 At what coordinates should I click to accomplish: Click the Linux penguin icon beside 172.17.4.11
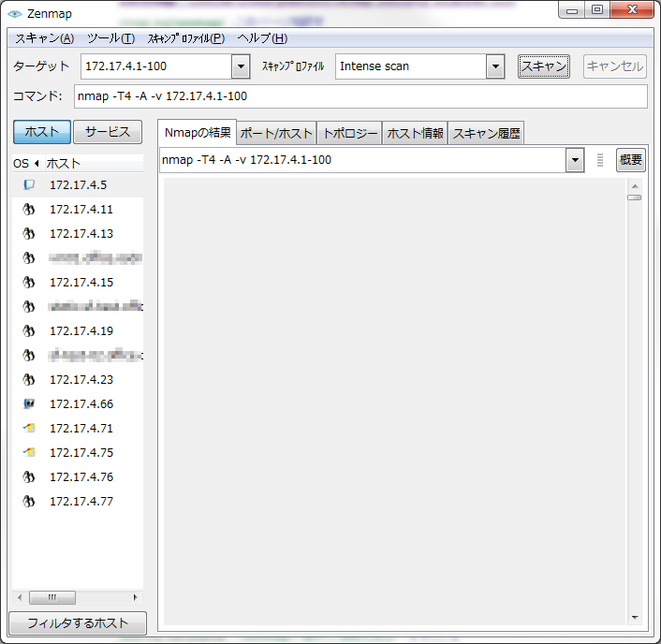pos(29,210)
